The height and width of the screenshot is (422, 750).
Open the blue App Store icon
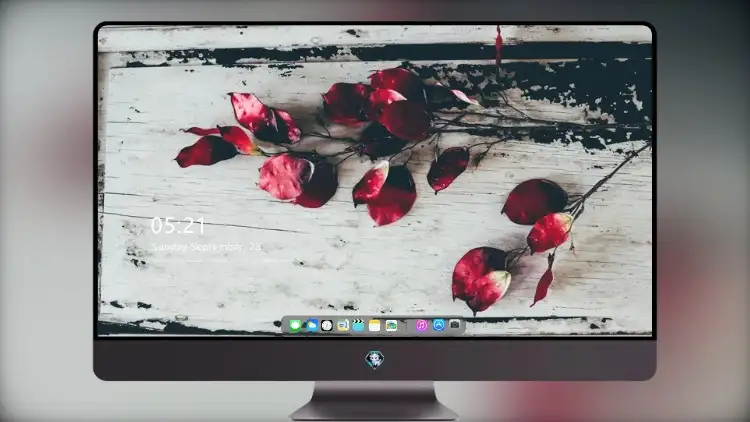tap(439, 325)
